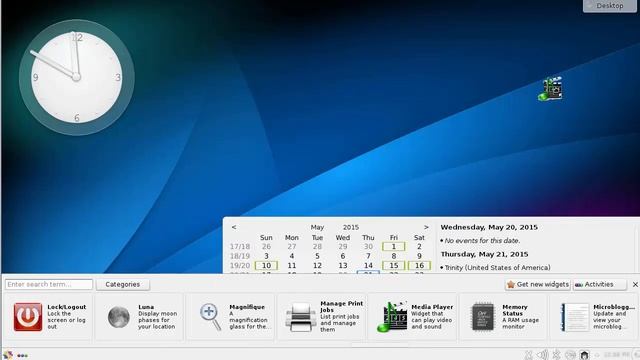Select Saturday May 9 in the calendar
The image size is (640, 360).
click(x=419, y=256)
